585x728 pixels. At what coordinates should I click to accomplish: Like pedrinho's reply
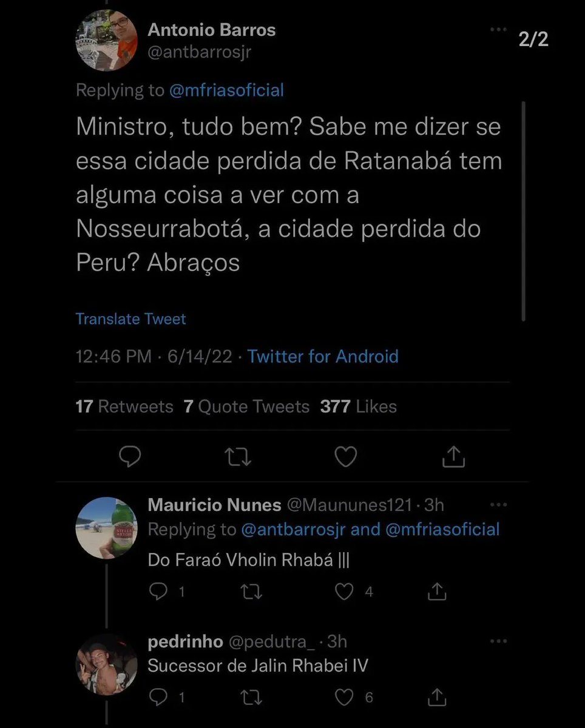point(344,698)
